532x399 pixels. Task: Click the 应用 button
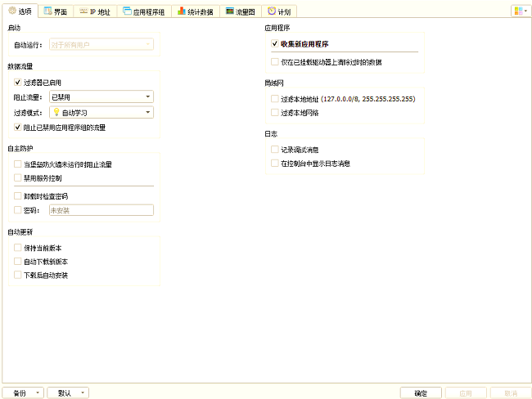pyautogui.click(x=466, y=393)
